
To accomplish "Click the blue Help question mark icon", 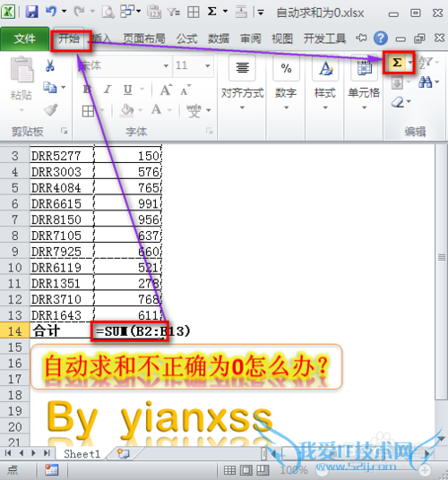I will pos(381,39).
